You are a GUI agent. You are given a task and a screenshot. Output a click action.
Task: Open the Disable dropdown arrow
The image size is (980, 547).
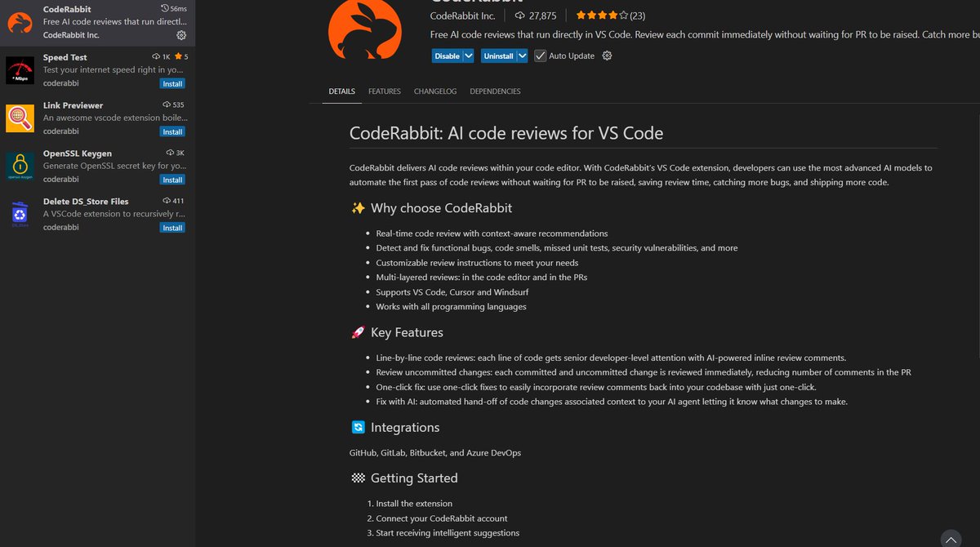pos(469,56)
